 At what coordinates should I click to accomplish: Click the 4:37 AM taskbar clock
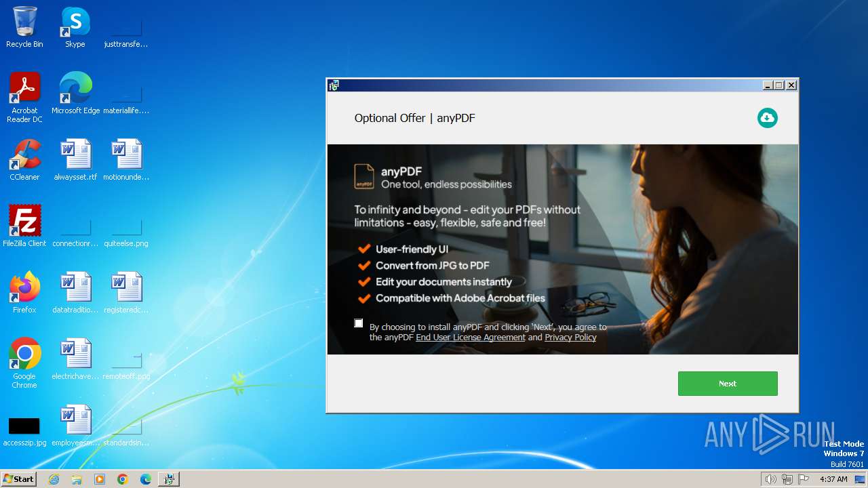click(833, 479)
